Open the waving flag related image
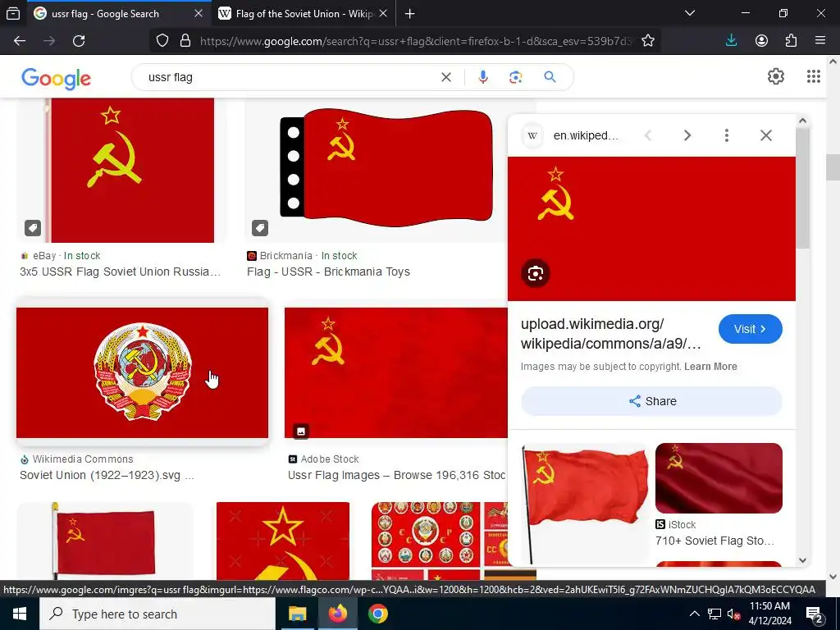The height and width of the screenshot is (630, 840). tap(584, 504)
